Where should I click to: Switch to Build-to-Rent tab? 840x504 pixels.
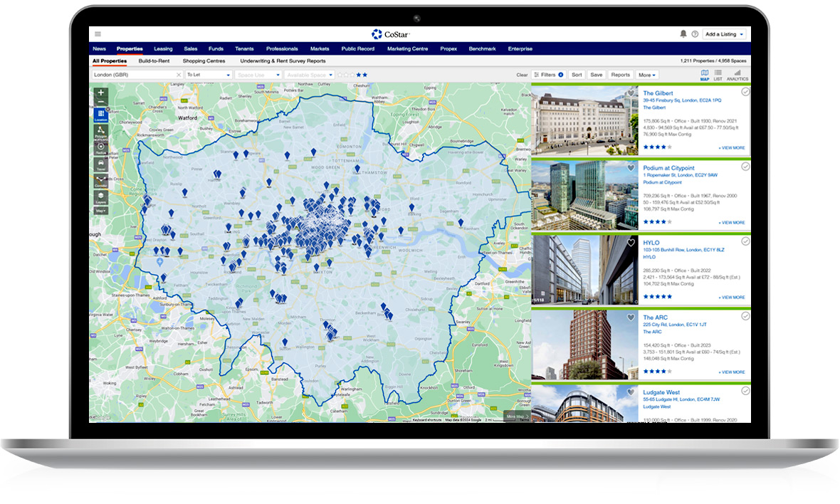154,61
